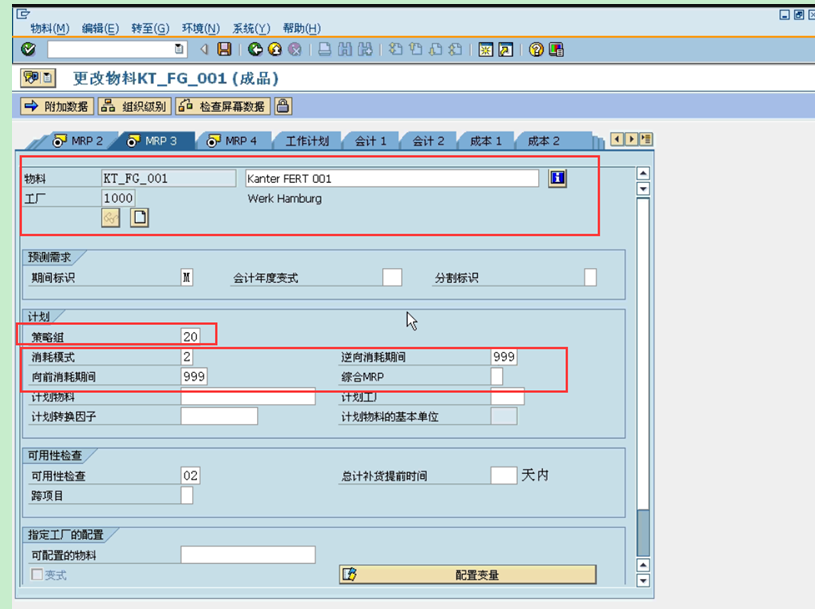
Task: Click the blue information icon beside Kanter FERT 001
Action: tap(557, 177)
